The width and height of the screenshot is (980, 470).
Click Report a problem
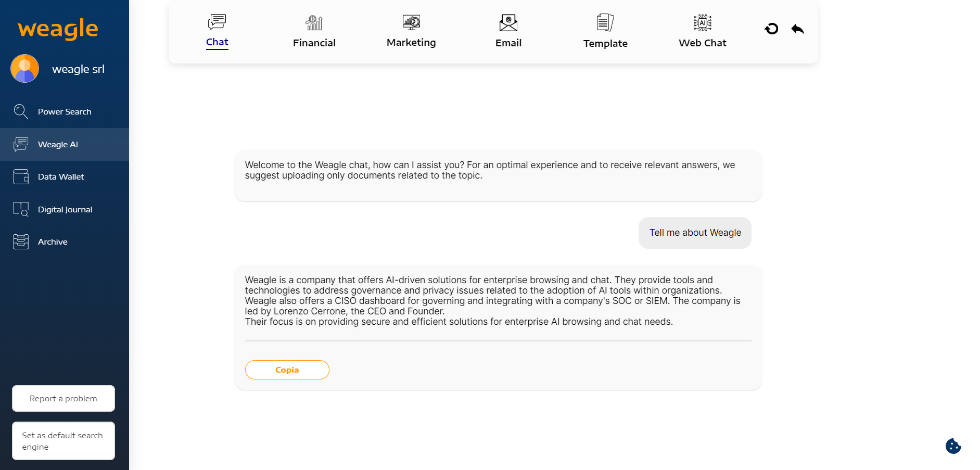click(63, 398)
